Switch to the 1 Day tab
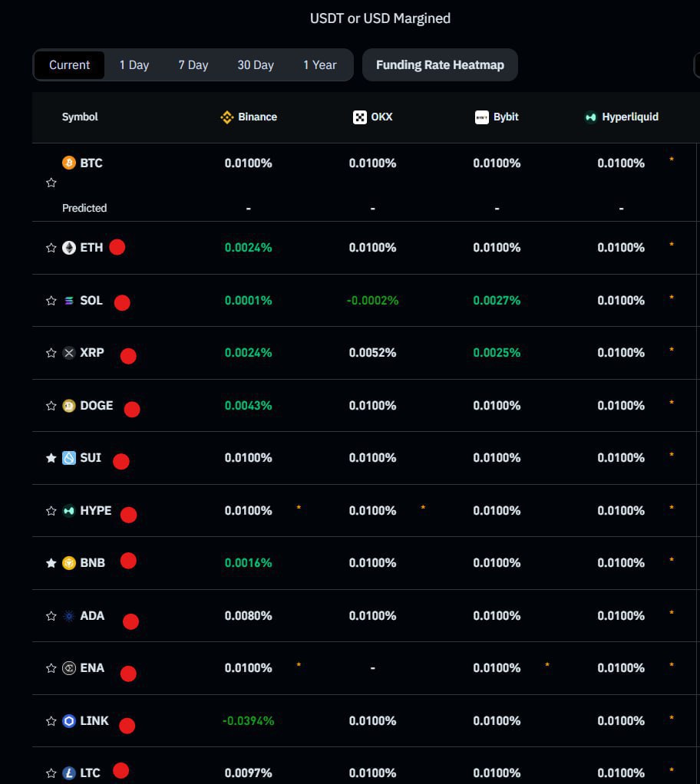This screenshot has width=700, height=784. tap(134, 65)
